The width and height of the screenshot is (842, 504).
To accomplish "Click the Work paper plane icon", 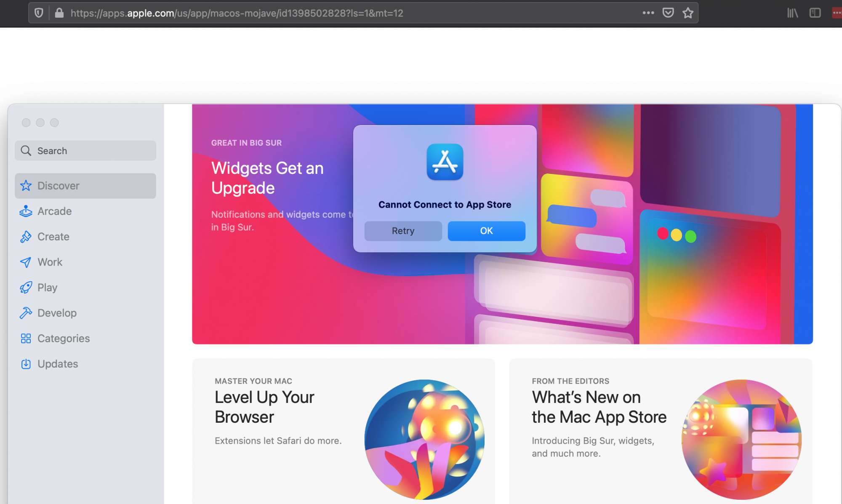I will (26, 262).
